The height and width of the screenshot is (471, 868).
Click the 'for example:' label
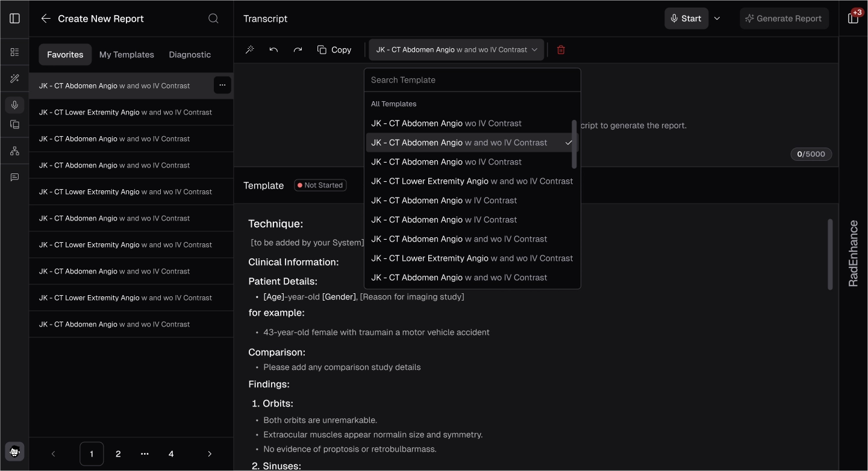(277, 313)
